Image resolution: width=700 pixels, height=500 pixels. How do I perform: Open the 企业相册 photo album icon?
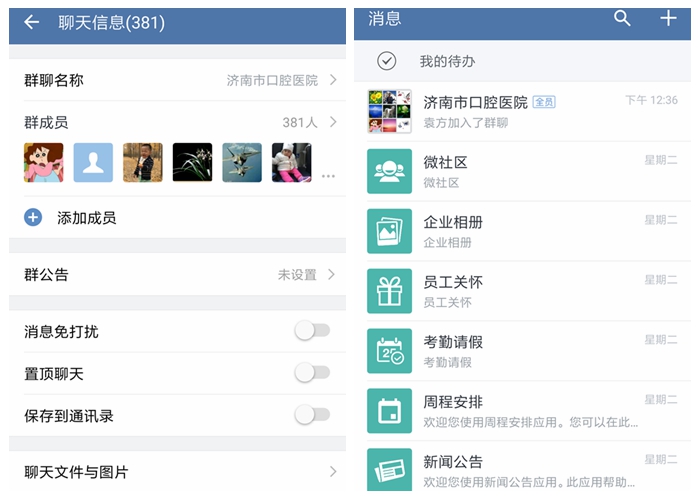click(389, 231)
